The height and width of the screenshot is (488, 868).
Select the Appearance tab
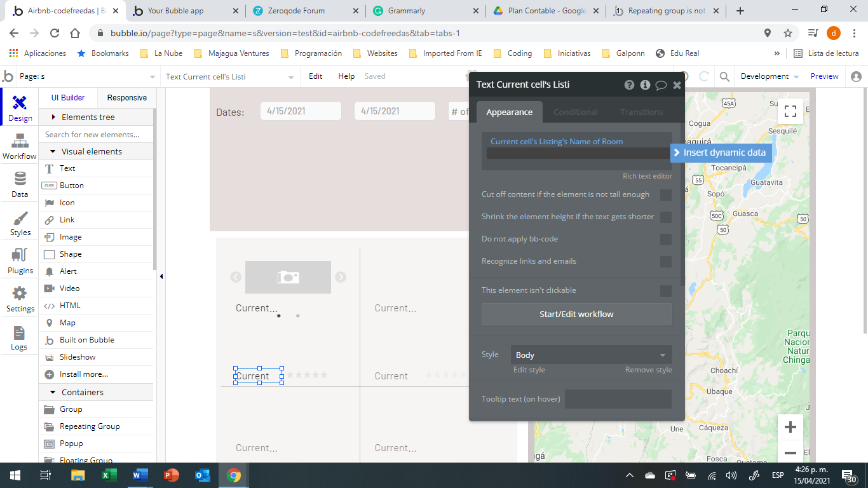click(x=510, y=112)
